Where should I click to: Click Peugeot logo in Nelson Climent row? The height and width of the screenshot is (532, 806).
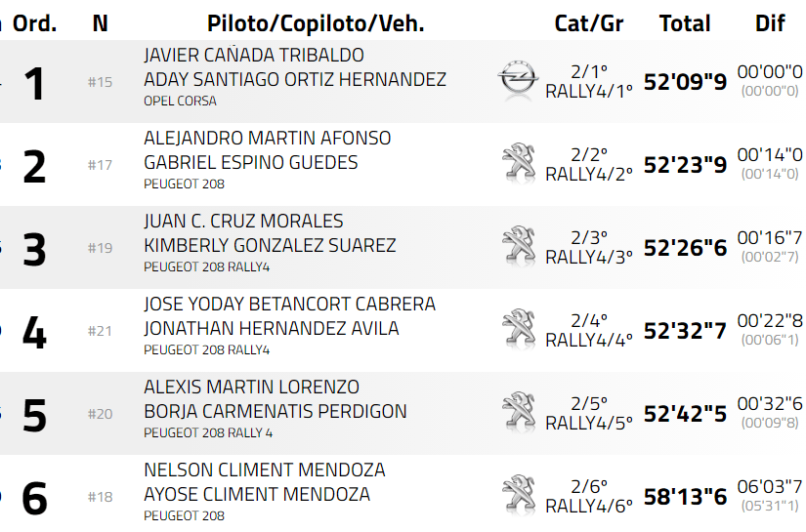point(518,495)
